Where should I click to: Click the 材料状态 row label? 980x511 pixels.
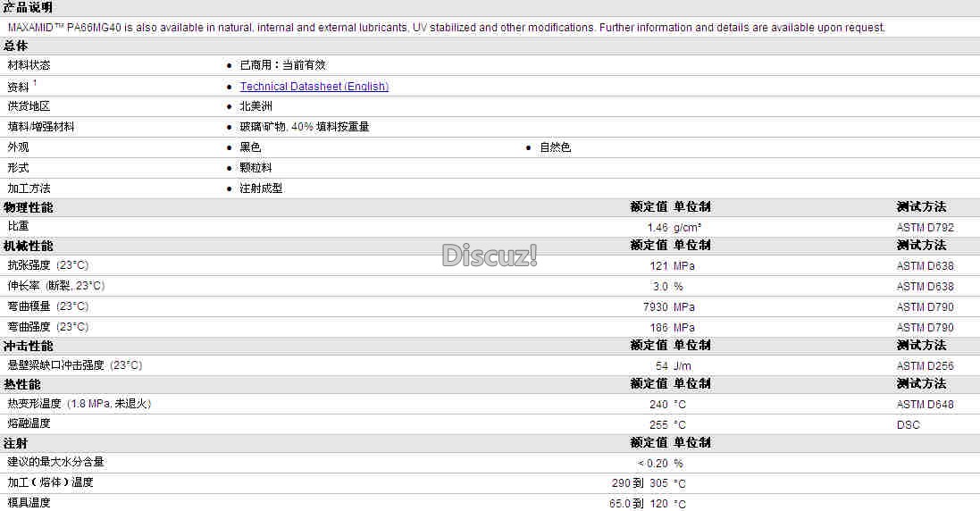(x=29, y=65)
